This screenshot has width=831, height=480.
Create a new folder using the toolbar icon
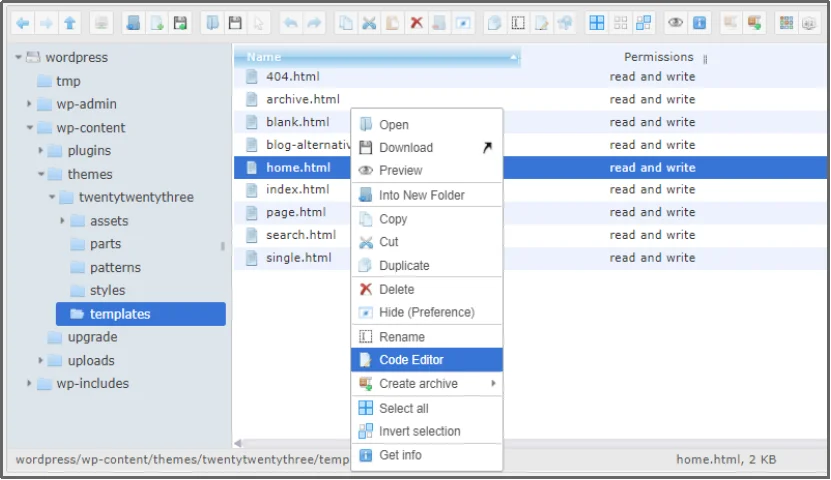(x=133, y=23)
